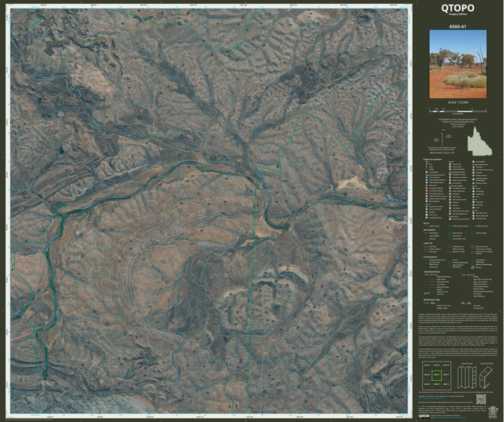This screenshot has width=504, height=422.
Task: Click the Creative Commons license badge
Action: (x=424, y=416)
